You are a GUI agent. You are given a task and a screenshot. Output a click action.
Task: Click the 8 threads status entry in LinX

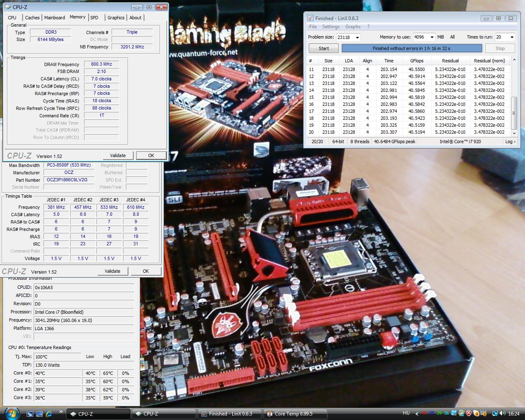360,142
